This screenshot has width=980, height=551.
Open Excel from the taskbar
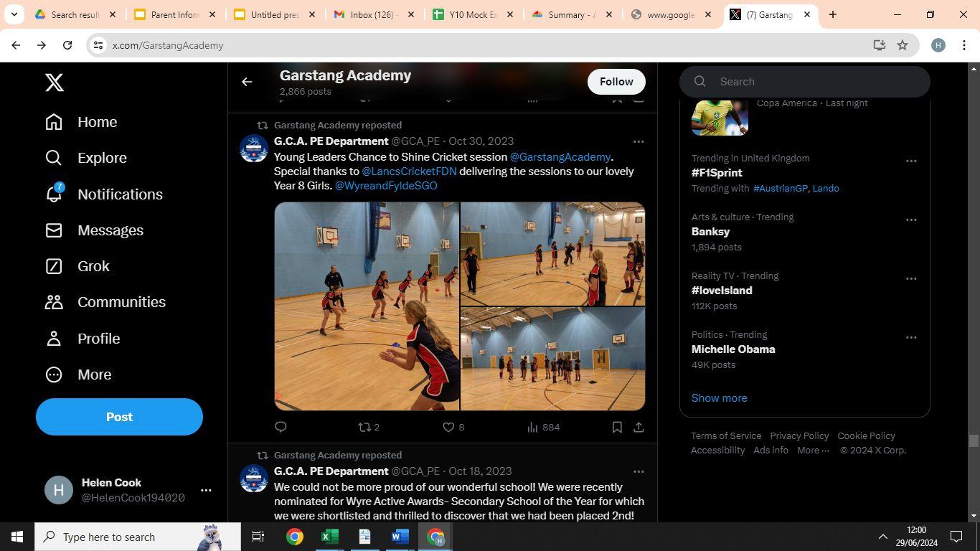(329, 537)
